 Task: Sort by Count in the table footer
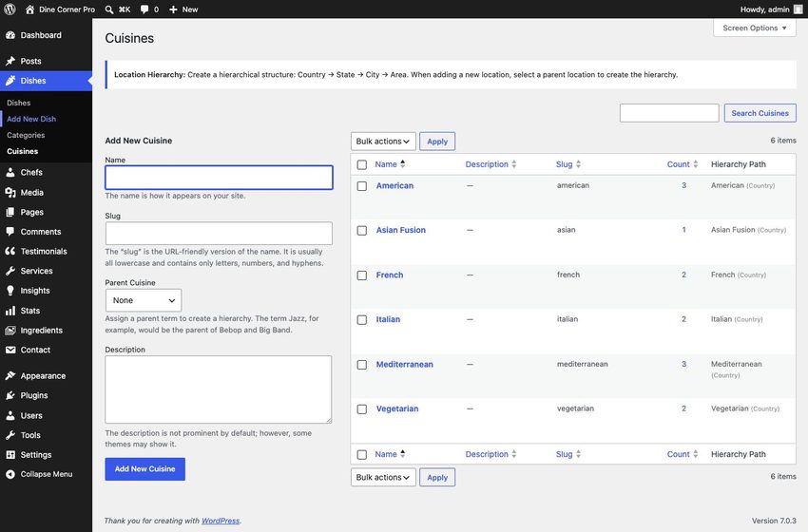683,454
